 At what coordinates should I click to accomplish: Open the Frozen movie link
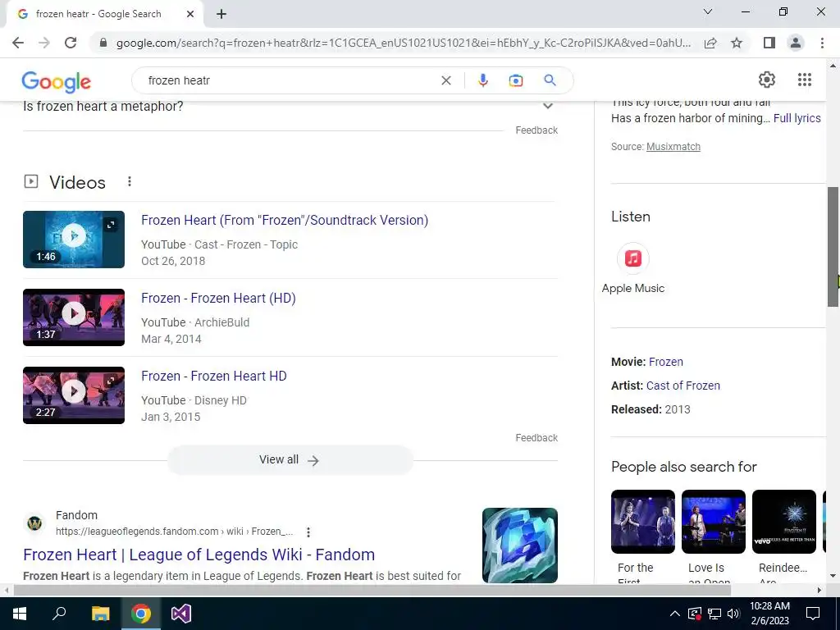(x=666, y=362)
